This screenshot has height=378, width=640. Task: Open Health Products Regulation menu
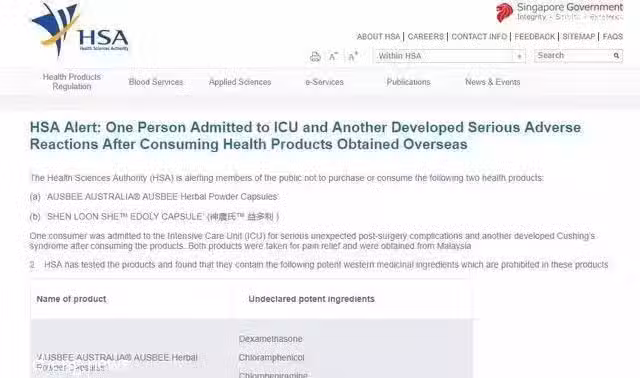[72, 82]
